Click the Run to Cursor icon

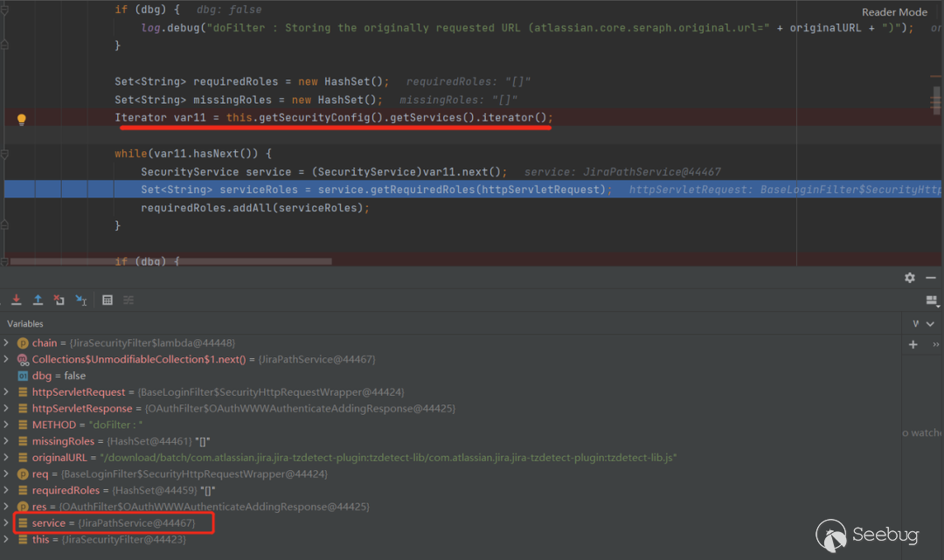point(80,300)
